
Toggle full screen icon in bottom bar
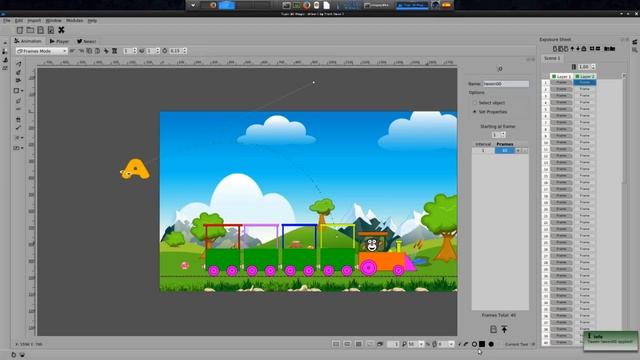click(x=336, y=344)
